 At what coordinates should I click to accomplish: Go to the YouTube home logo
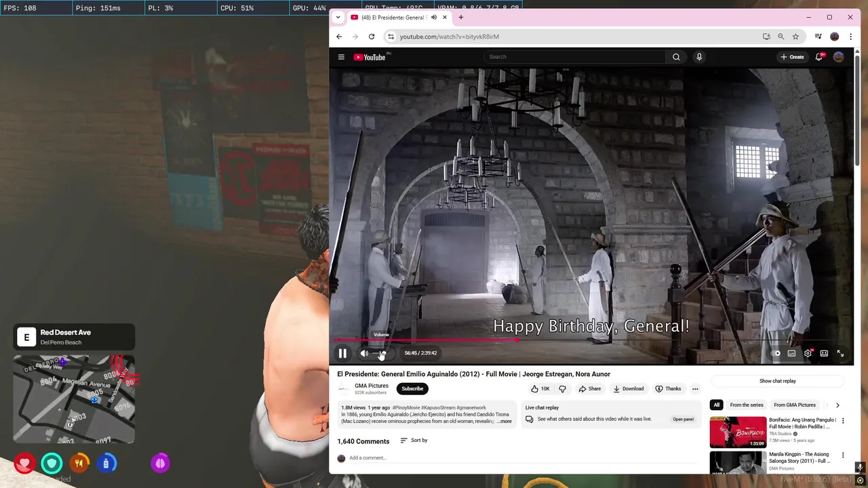(370, 57)
